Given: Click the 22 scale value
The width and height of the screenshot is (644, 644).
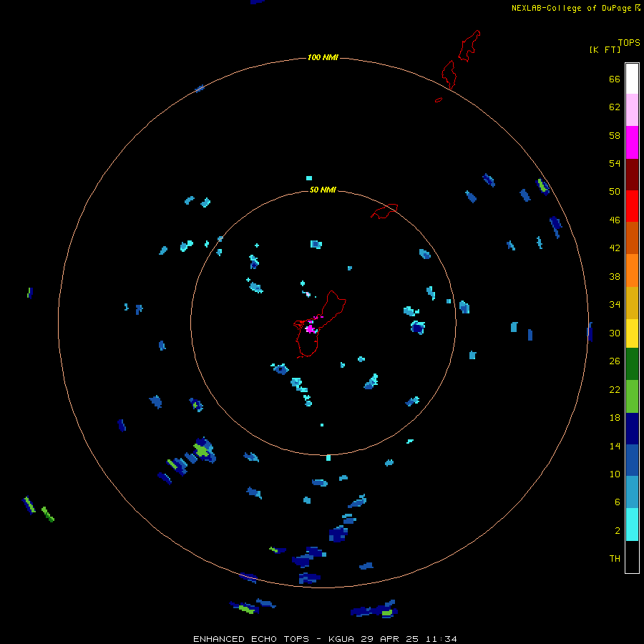Looking at the screenshot, I should point(615,389).
